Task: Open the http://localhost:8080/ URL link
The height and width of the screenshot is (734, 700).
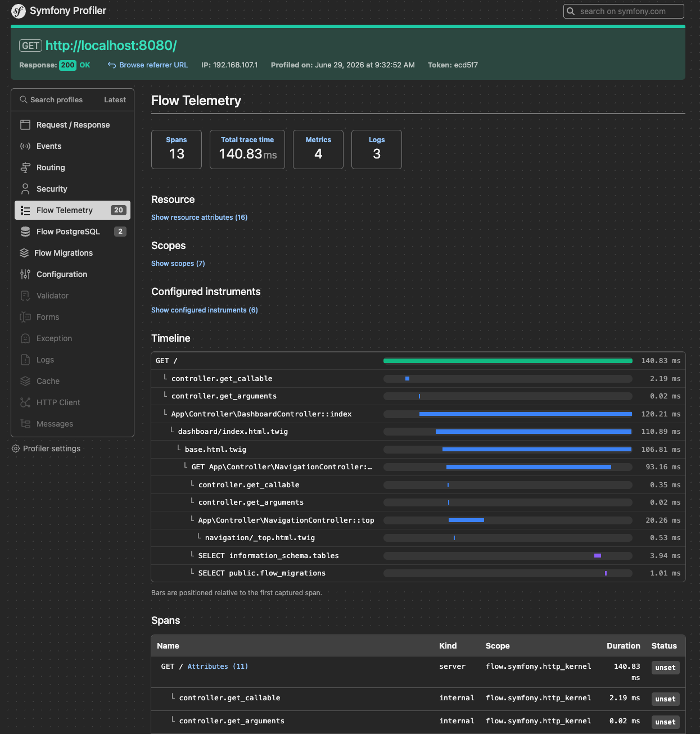Action: coord(111,46)
